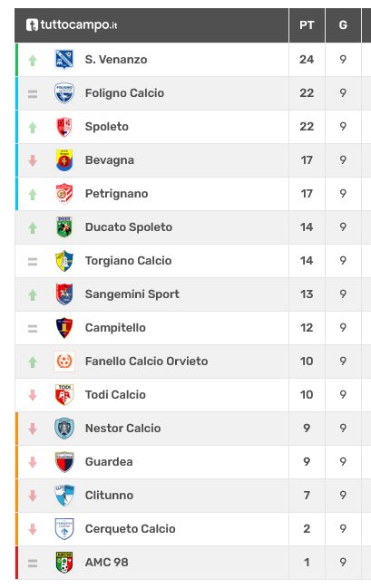Click the S. Venanzo team crest
This screenshot has height=588, width=371.
pyautogui.click(x=64, y=59)
